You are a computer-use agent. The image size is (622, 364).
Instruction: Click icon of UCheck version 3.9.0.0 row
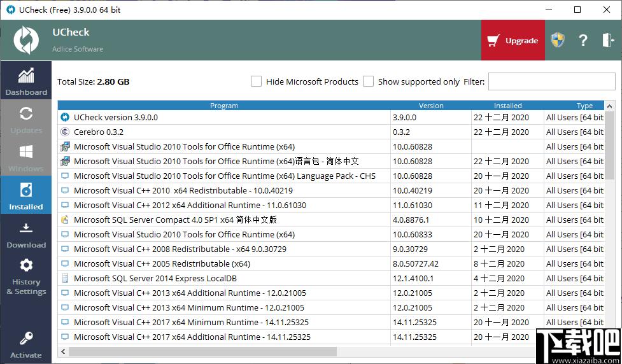[65, 117]
